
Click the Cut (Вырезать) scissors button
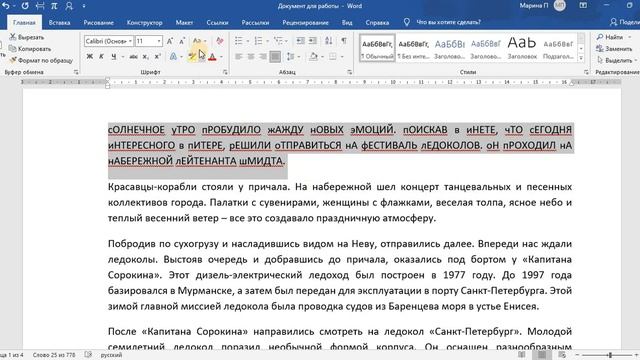pyautogui.click(x=27, y=37)
